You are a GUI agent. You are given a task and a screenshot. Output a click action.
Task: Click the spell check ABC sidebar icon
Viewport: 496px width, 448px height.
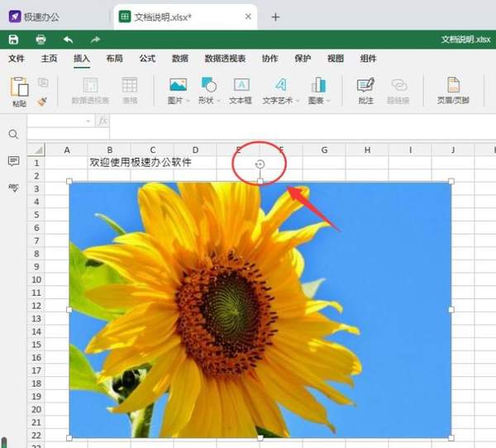(x=13, y=188)
